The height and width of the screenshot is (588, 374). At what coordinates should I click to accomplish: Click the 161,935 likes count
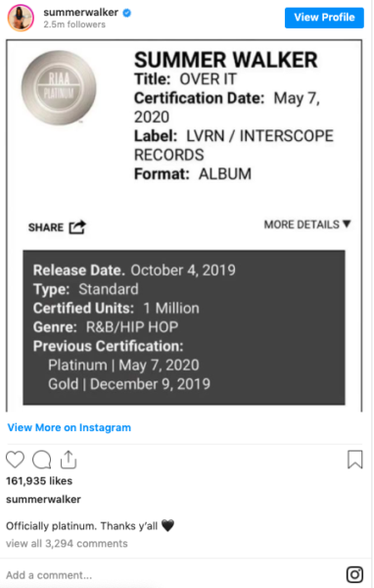[39, 481]
